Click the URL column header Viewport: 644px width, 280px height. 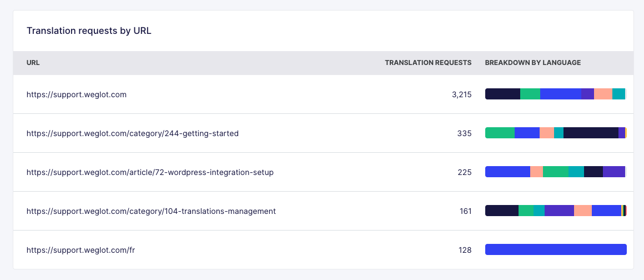click(33, 63)
